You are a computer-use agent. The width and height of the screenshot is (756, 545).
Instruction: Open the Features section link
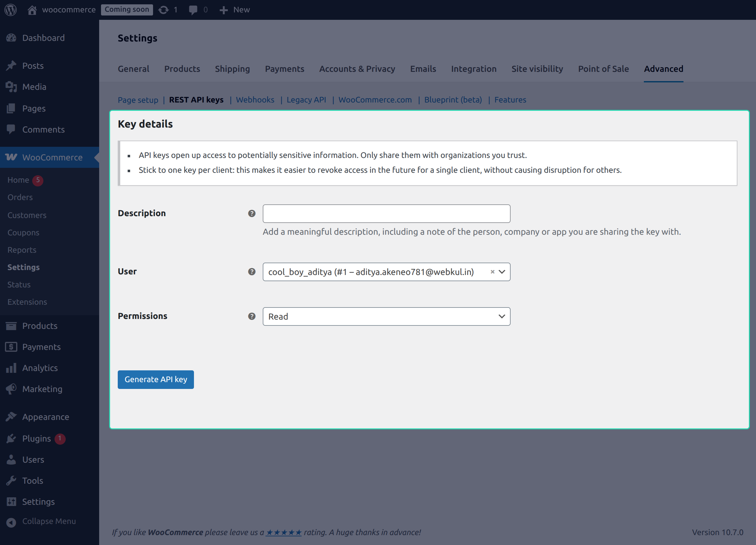point(510,100)
